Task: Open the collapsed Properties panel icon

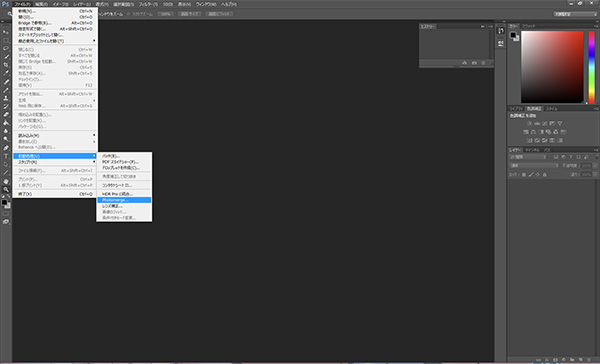Action: coord(501,44)
